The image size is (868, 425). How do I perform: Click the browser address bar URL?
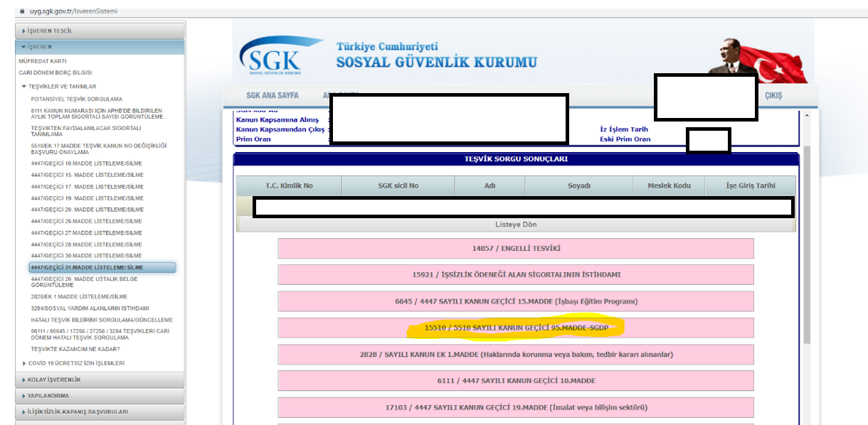click(73, 11)
